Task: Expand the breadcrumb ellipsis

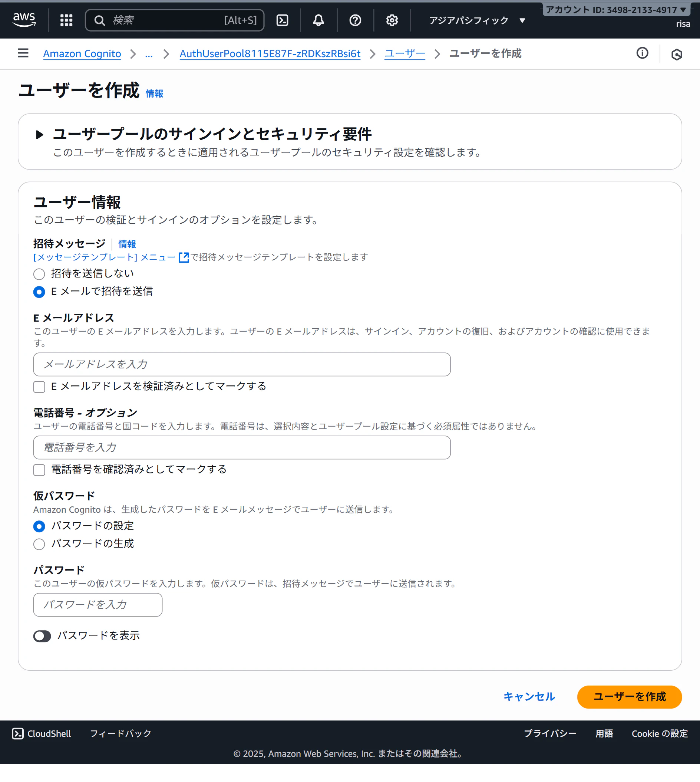Action: pos(149,54)
